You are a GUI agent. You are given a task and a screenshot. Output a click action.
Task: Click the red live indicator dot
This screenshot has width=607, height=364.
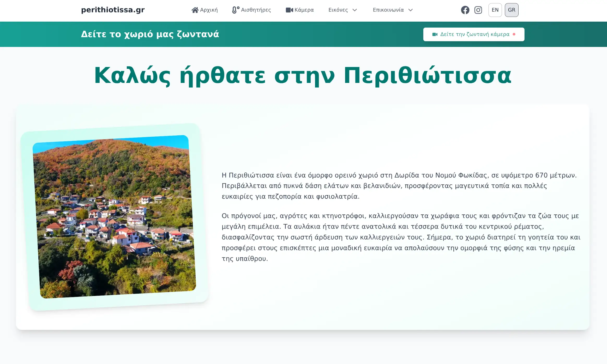514,34
